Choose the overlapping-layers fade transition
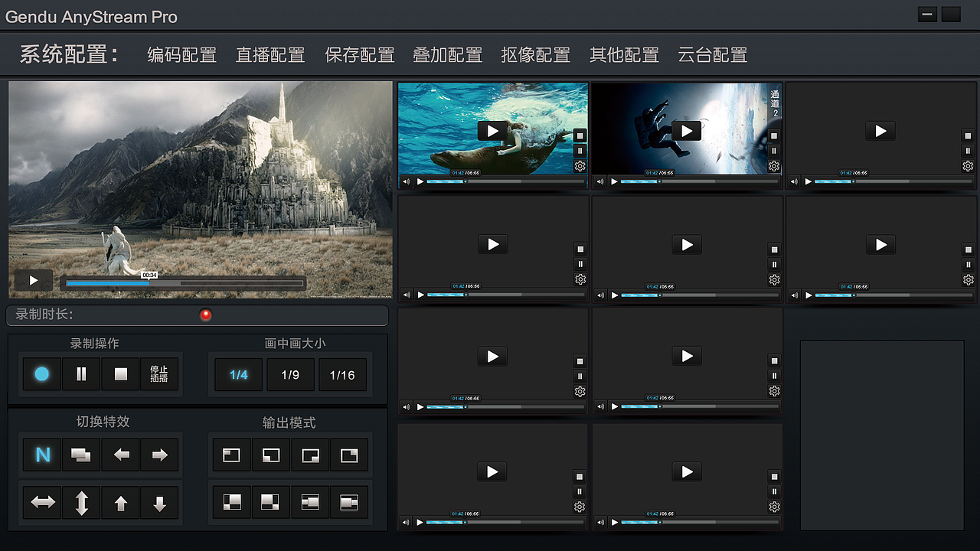The image size is (980, 551). click(x=81, y=455)
